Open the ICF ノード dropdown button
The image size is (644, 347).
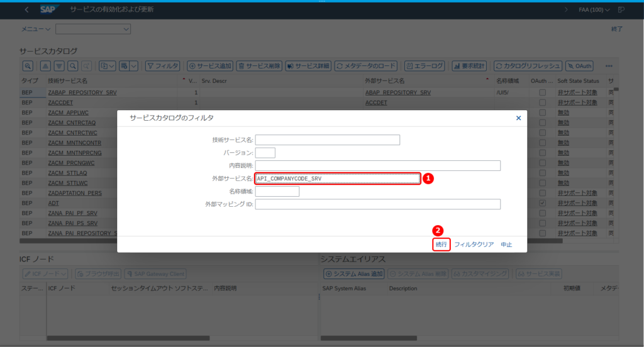pyautogui.click(x=45, y=274)
